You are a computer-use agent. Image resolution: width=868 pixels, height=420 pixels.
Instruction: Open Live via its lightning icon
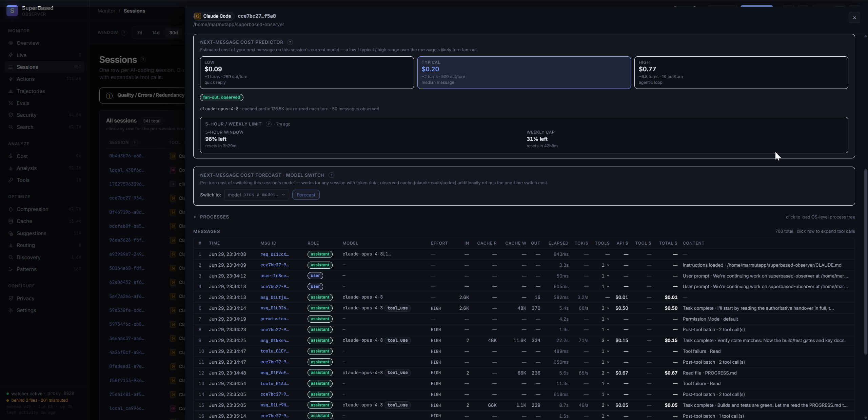pos(11,55)
